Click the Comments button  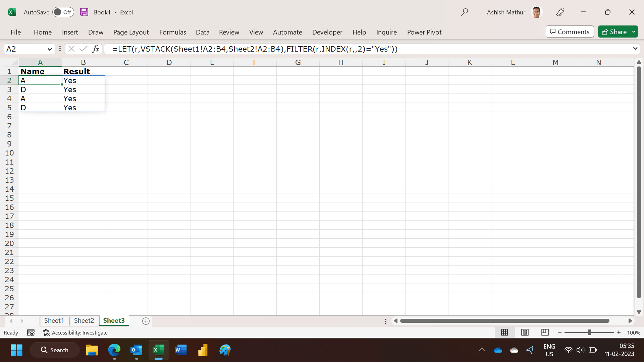[570, 32]
